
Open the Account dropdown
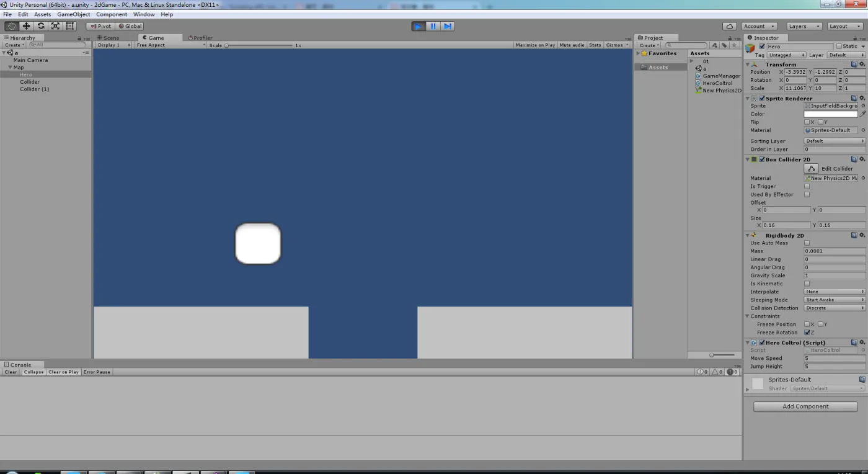[x=759, y=26]
